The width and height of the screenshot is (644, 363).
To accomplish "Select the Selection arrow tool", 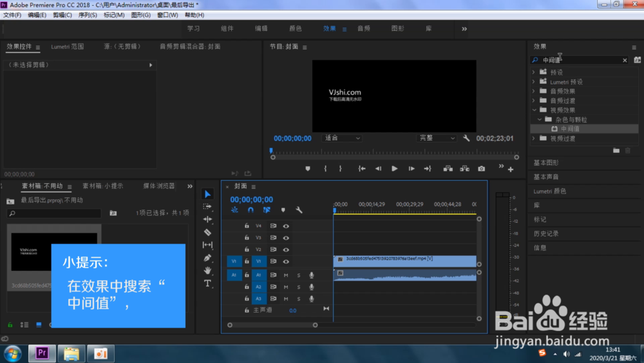I will [207, 194].
